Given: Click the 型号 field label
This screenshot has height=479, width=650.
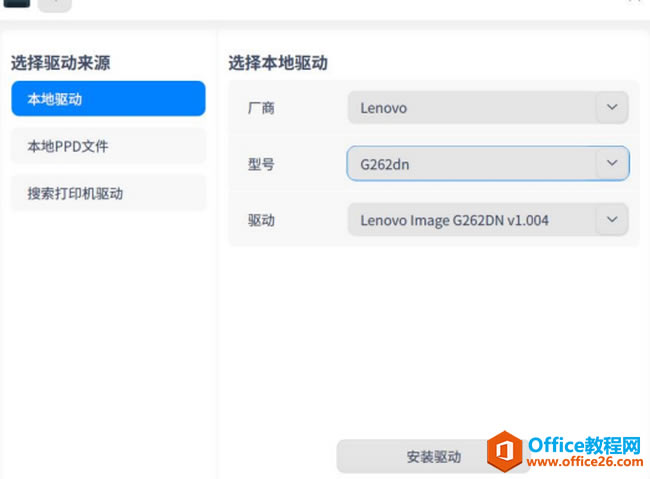Looking at the screenshot, I should click(261, 164).
